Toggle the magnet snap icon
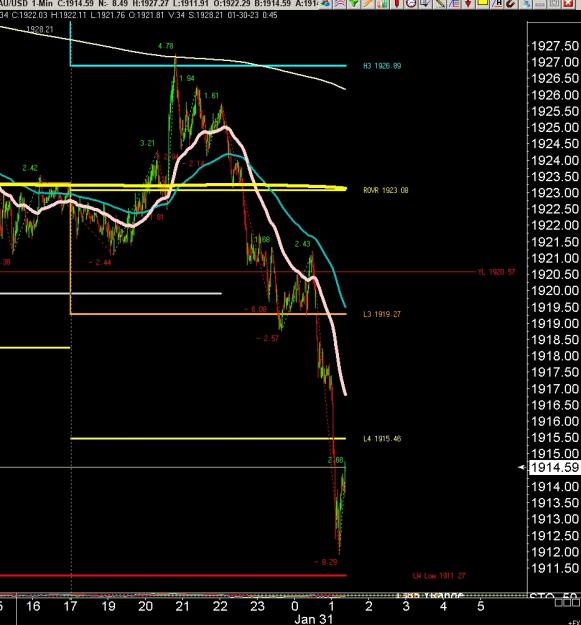Viewport: 581px width, 625px height. [x=510, y=4]
